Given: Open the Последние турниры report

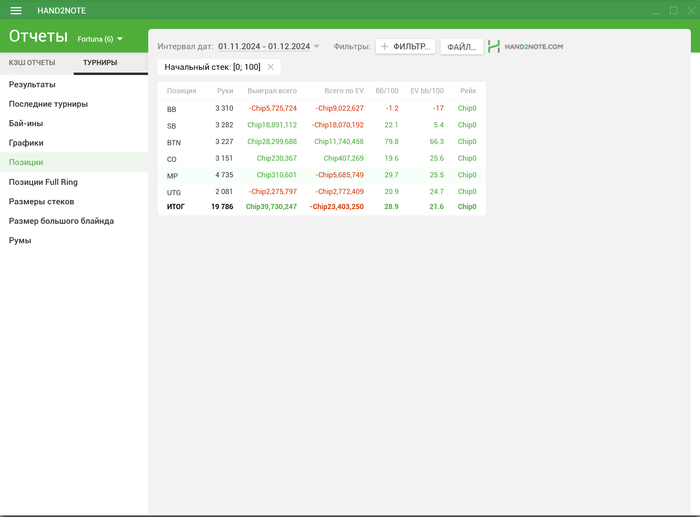Looking at the screenshot, I should pyautogui.click(x=74, y=104).
